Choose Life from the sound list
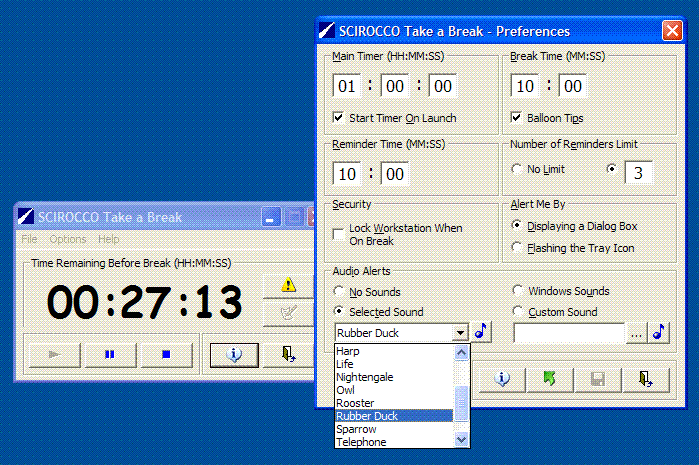699x465 pixels. (394, 364)
